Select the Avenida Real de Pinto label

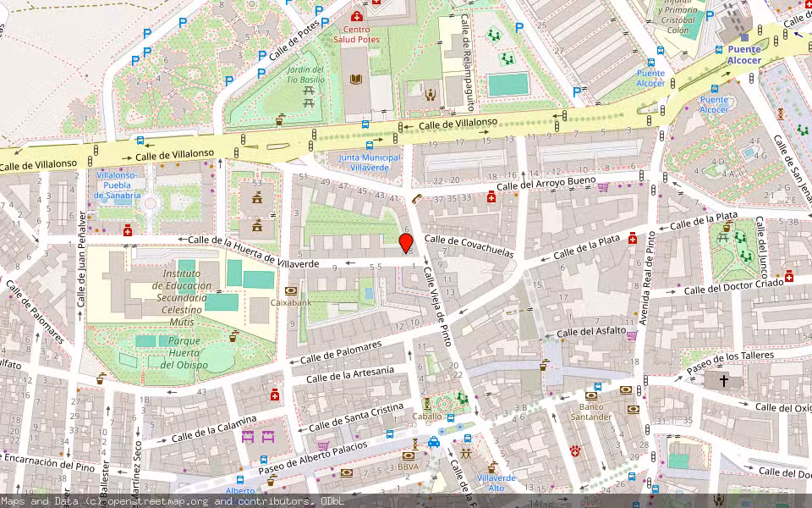tap(646, 278)
